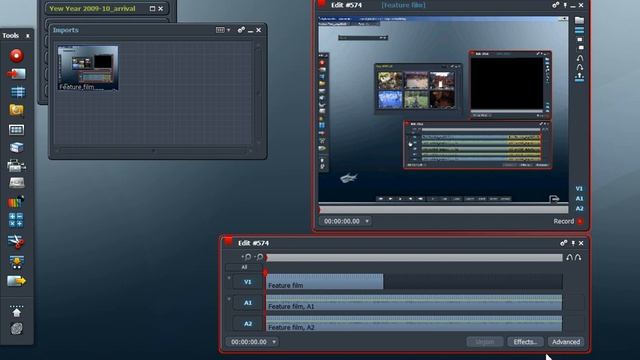Click the New Year 2009-10_arrival title
This screenshot has width=640, height=360.
pos(92,9)
